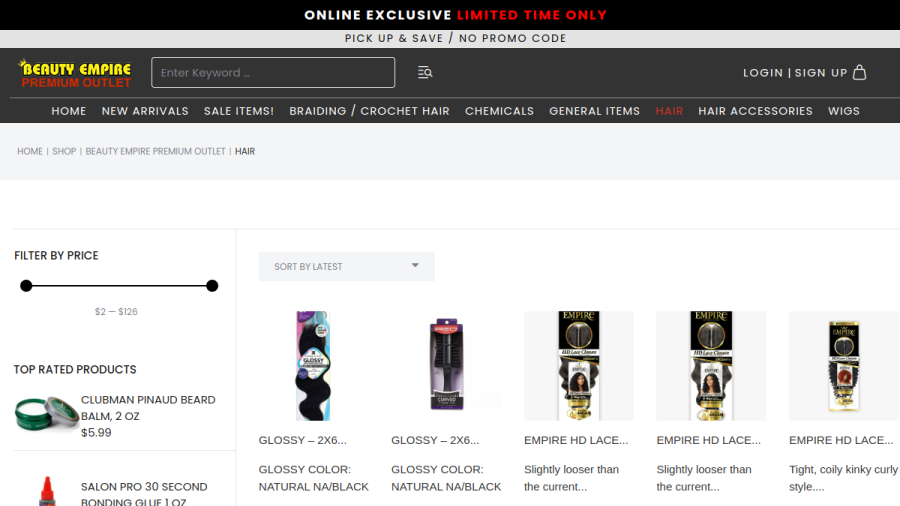Click the $2 — $126 price range text
The height and width of the screenshot is (506, 900).
pyautogui.click(x=116, y=312)
